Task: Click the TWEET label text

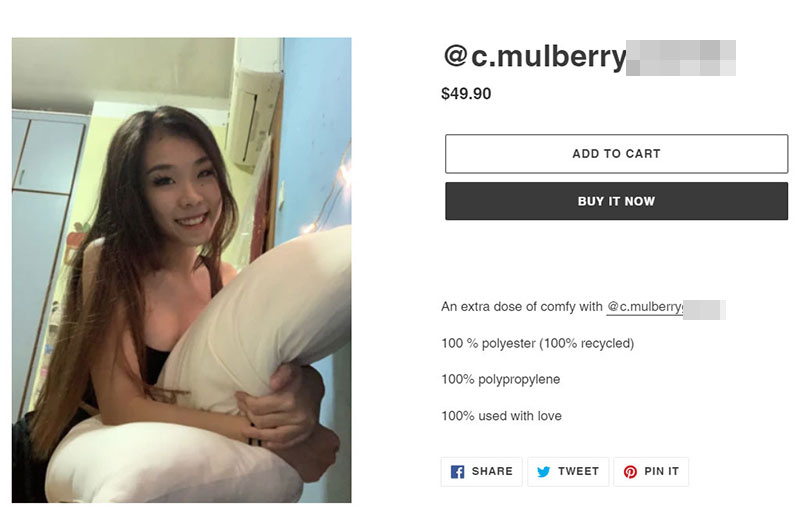Action: point(578,471)
